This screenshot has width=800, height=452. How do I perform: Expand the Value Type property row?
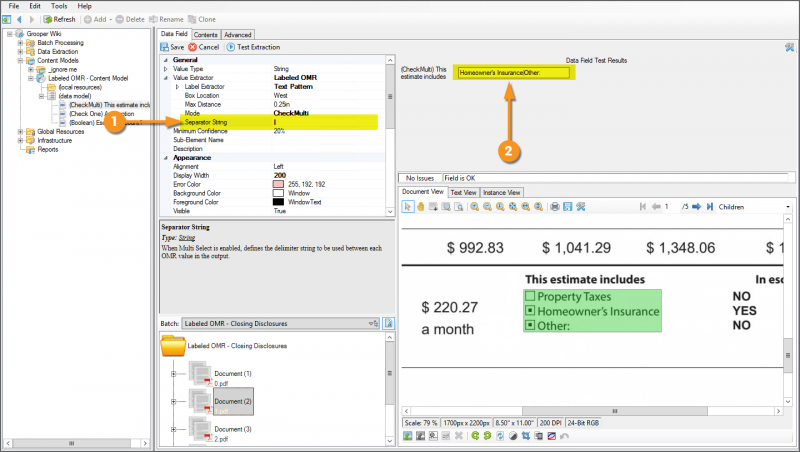(x=165, y=69)
